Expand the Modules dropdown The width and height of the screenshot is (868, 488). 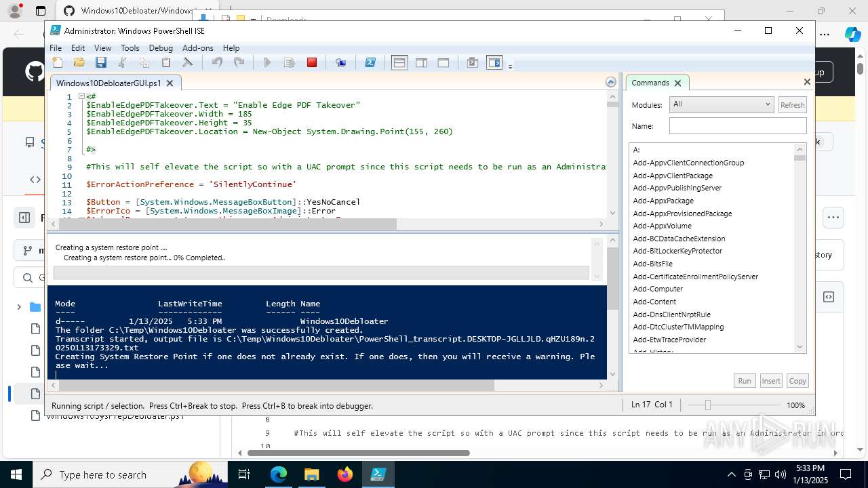[x=722, y=104]
